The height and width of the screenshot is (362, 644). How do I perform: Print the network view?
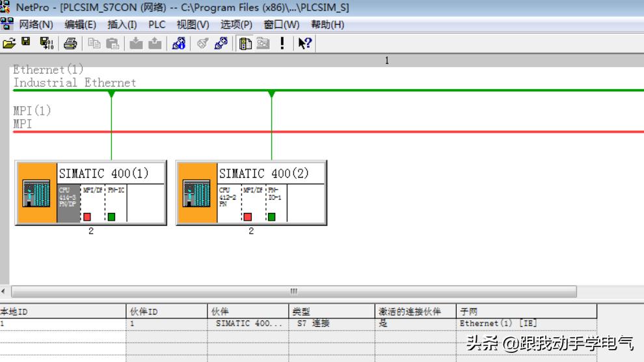click(x=70, y=43)
